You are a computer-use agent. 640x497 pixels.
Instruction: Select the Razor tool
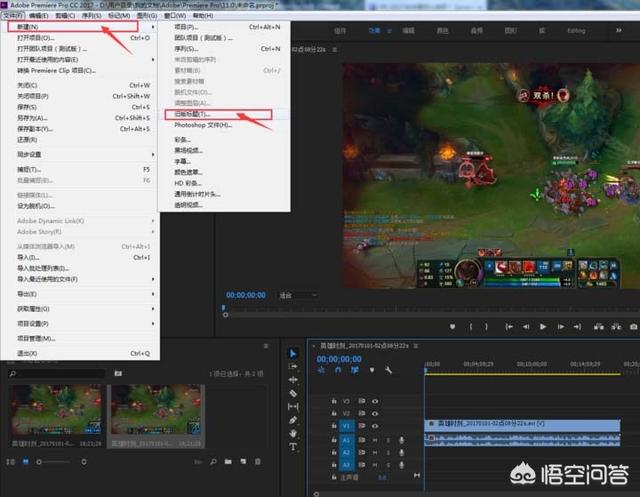pos(293,393)
